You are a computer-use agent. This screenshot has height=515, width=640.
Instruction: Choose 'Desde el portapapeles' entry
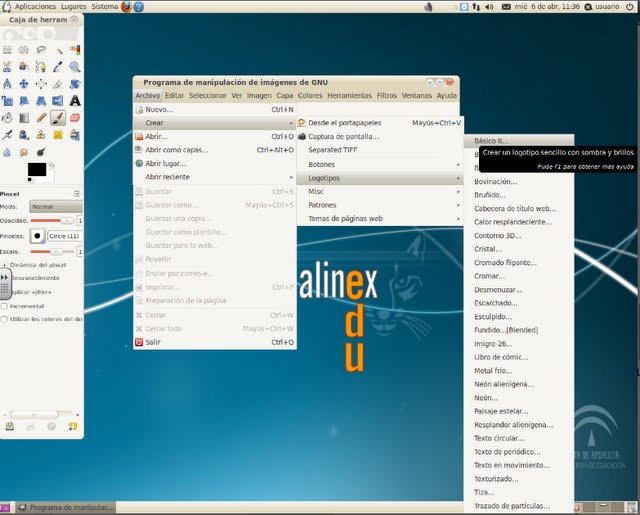(x=380, y=123)
